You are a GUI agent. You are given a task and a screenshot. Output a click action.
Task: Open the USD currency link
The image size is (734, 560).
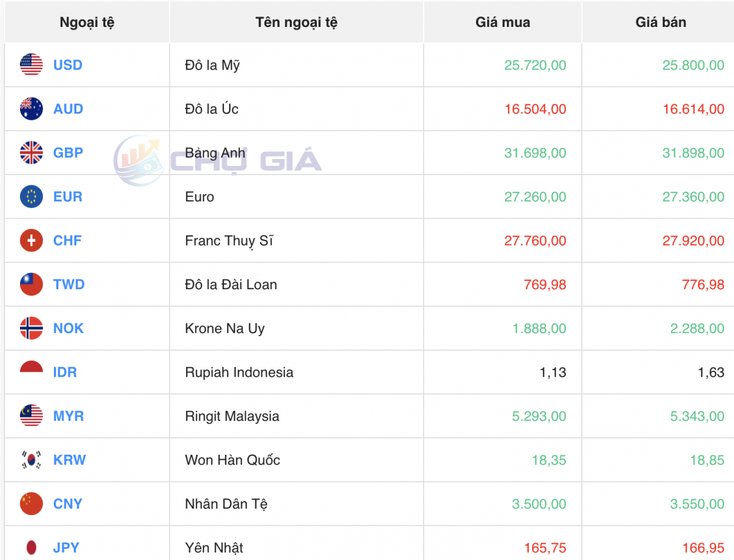tap(67, 65)
